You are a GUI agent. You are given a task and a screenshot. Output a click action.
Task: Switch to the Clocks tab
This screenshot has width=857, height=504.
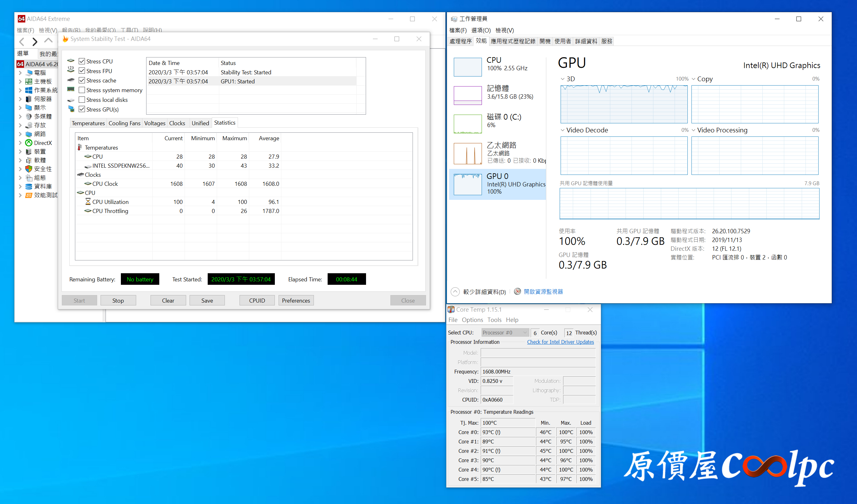coord(177,123)
